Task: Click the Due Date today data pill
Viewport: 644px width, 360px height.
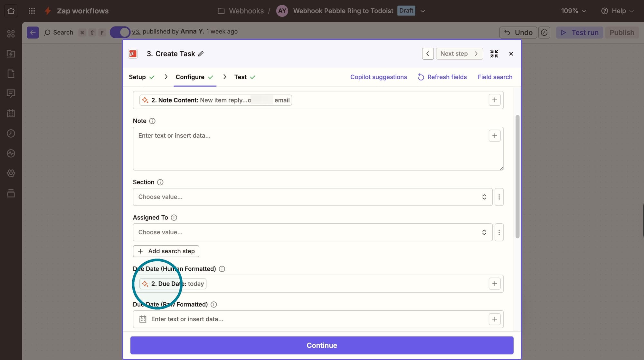Action: [173, 284]
